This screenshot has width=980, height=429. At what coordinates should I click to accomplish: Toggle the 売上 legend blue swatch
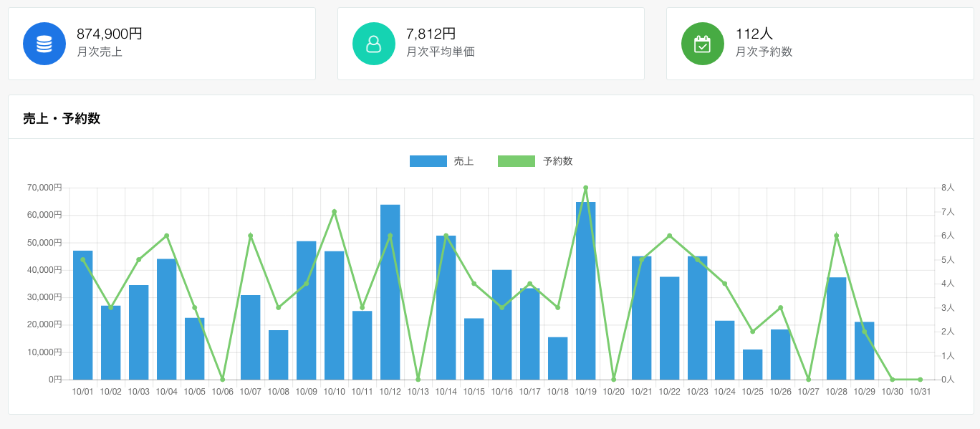428,161
